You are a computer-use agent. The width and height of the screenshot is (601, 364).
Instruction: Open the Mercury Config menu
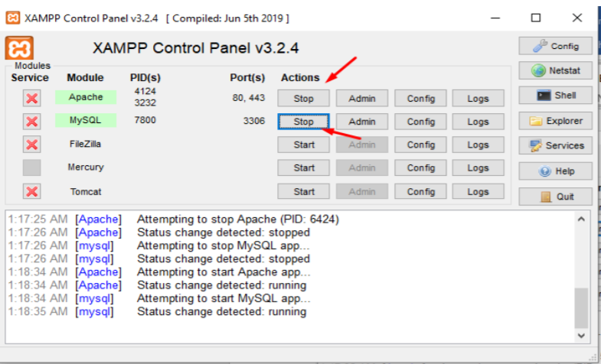click(420, 167)
